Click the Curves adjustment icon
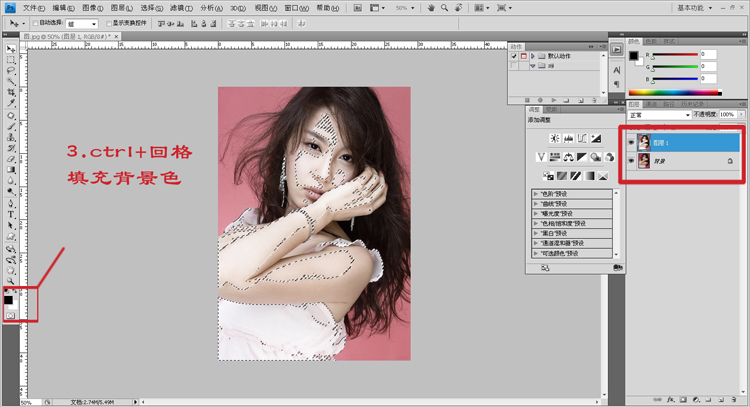The height and width of the screenshot is (407, 750). click(581, 137)
